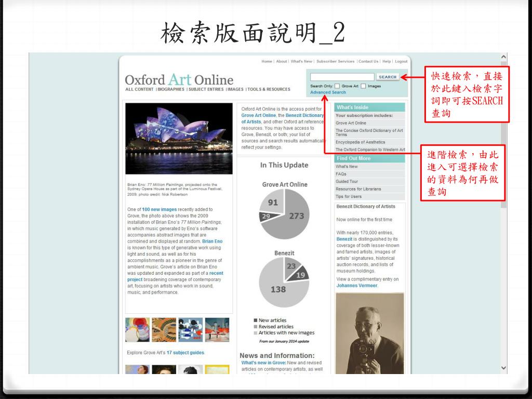This screenshot has height=399, width=532.
Task: Open the photographer portrait image
Action: click(x=369, y=332)
